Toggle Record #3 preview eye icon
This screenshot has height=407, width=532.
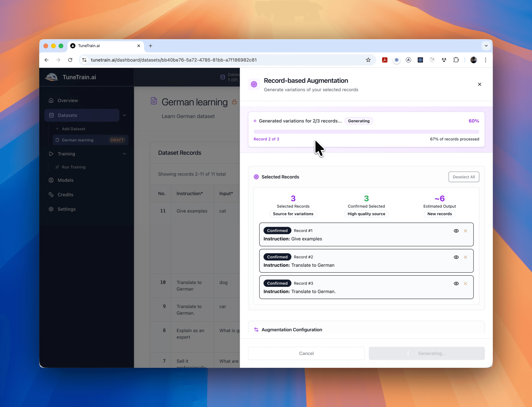coord(456,283)
